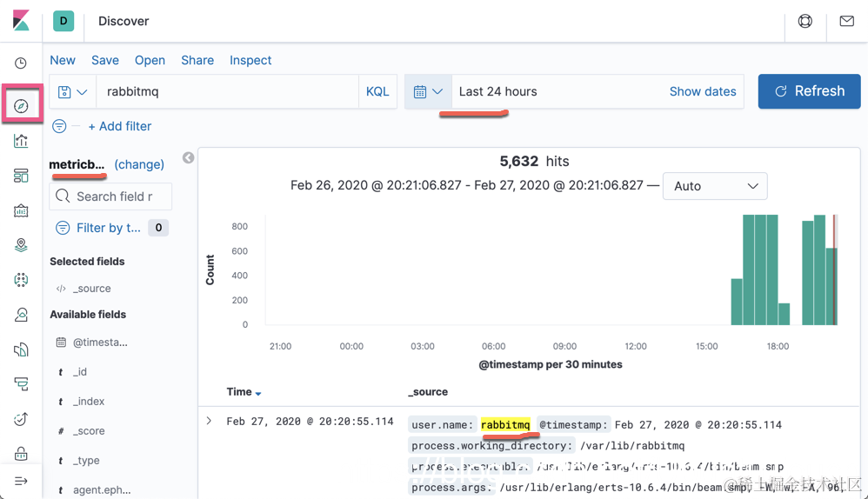The image size is (868, 499).
Task: Select the _score field
Action: (x=89, y=431)
